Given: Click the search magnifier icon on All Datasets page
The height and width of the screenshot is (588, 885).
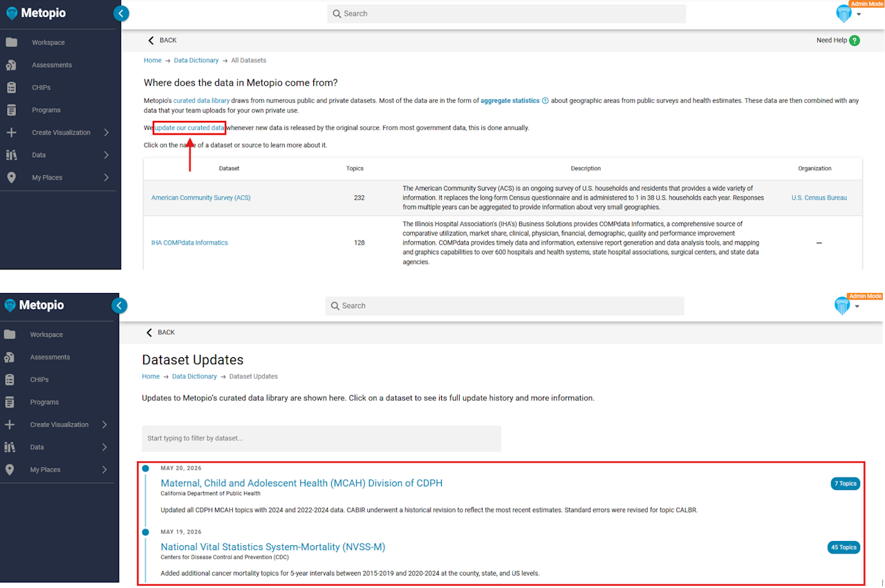Looking at the screenshot, I should tap(337, 14).
